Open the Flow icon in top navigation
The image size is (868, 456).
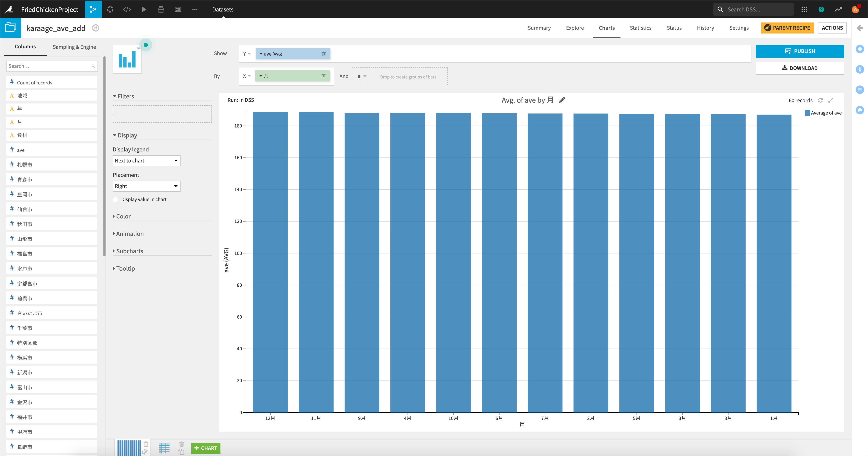pos(93,9)
